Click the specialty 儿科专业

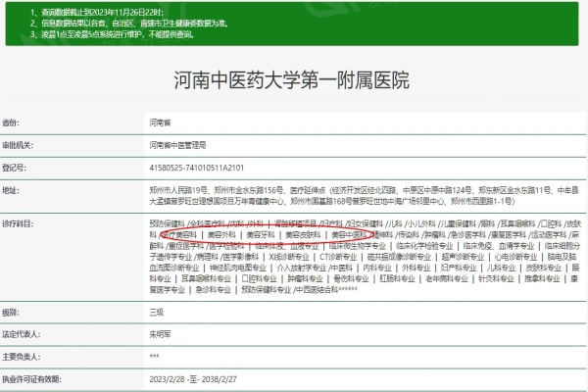pyautogui.click(x=502, y=268)
